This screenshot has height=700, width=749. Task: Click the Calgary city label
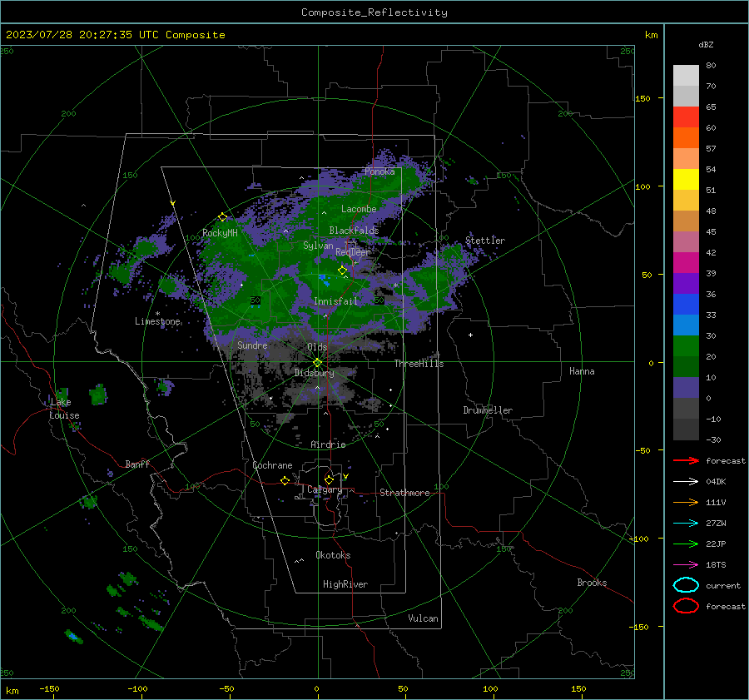coord(325,489)
